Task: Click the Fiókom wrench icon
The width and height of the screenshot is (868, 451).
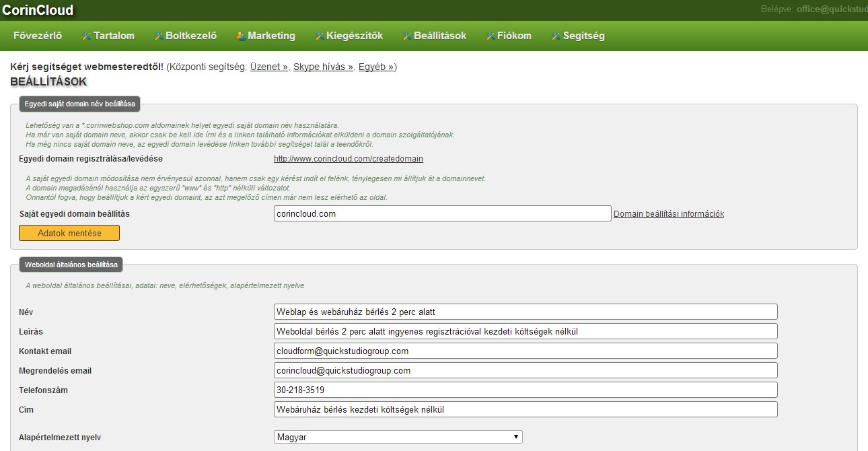Action: click(491, 36)
